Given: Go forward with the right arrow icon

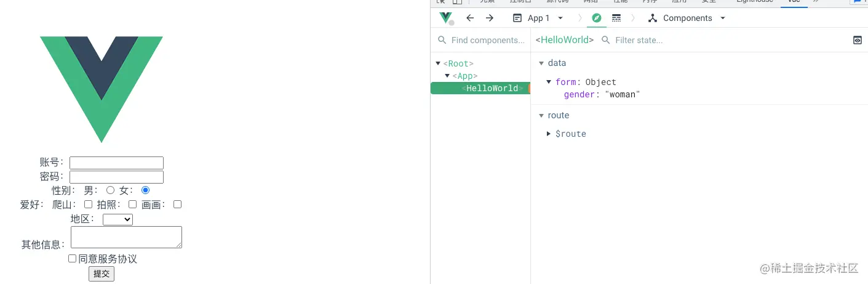Looking at the screenshot, I should pyautogui.click(x=490, y=18).
